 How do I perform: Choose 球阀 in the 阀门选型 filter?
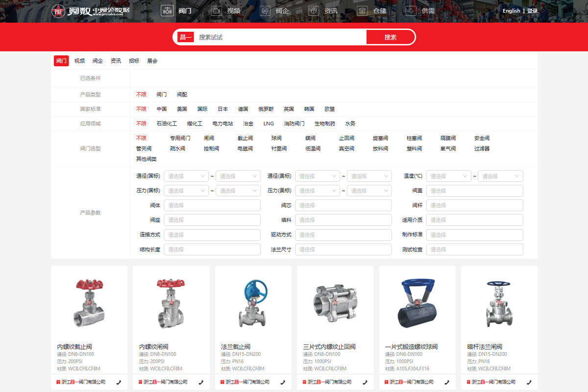point(276,139)
